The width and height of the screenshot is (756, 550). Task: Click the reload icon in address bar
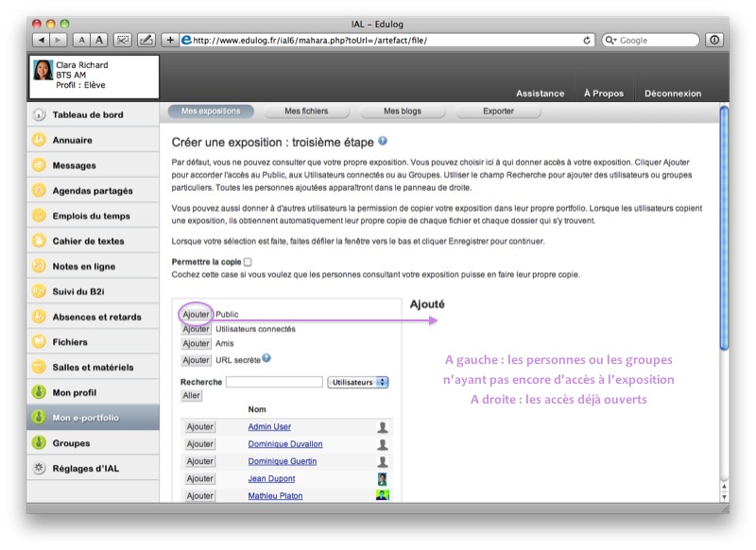[x=588, y=40]
